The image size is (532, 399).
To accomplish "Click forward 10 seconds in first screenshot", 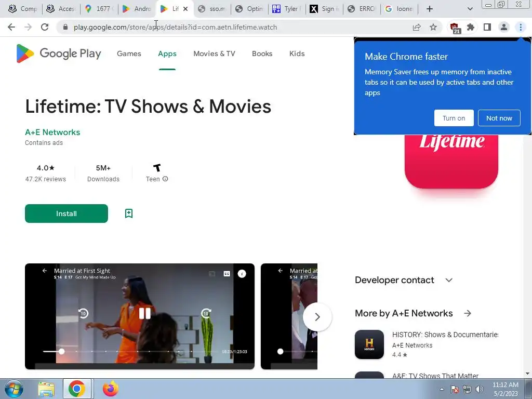I will click(x=206, y=313).
